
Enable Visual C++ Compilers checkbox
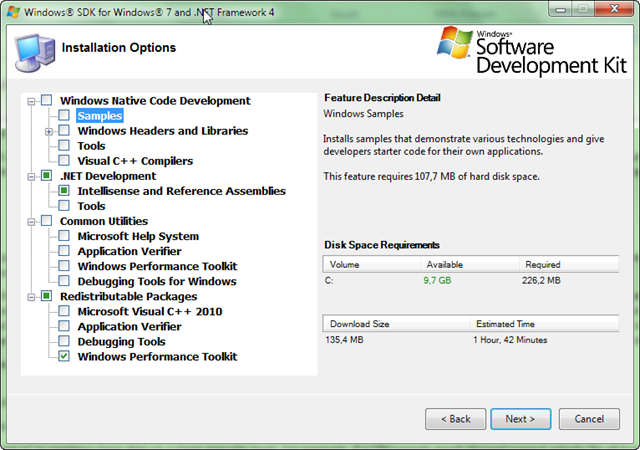point(64,161)
